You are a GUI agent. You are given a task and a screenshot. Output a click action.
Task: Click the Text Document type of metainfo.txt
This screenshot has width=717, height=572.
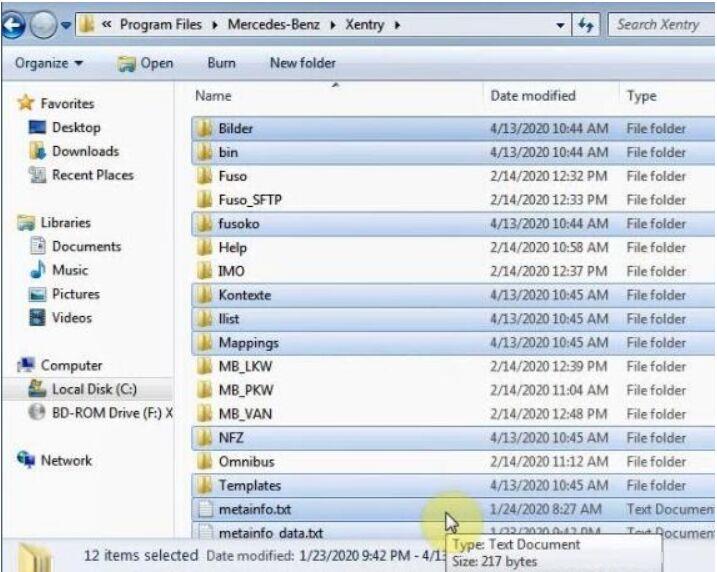(x=670, y=509)
